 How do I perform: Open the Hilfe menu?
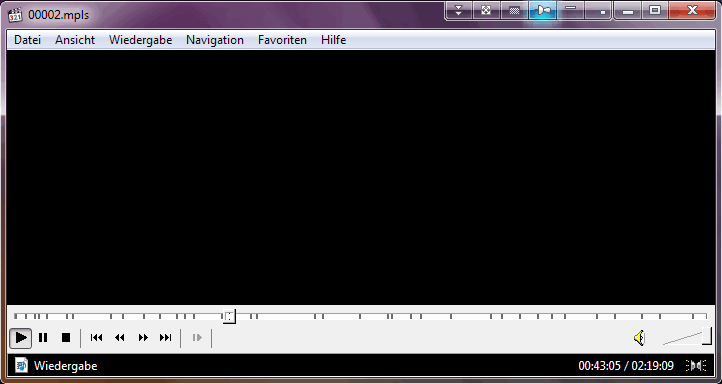click(334, 40)
